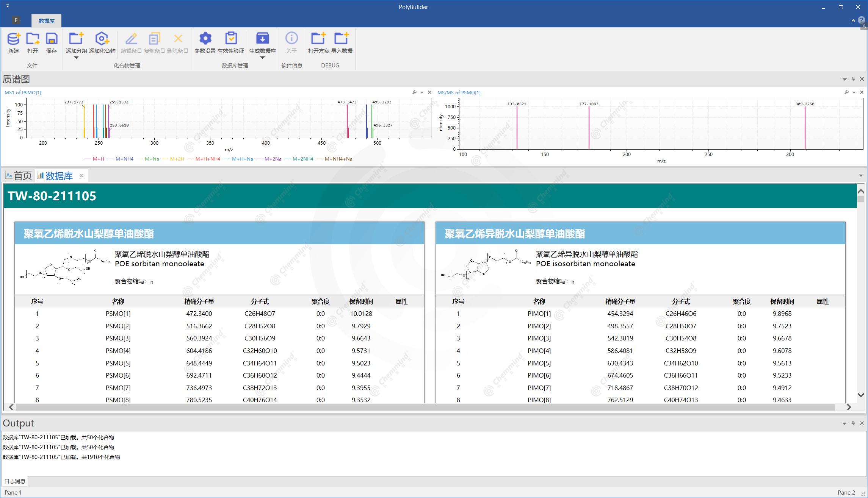868x498 pixels.
Task: Click the 删除条目 (Delete entry) icon
Action: pos(178,39)
